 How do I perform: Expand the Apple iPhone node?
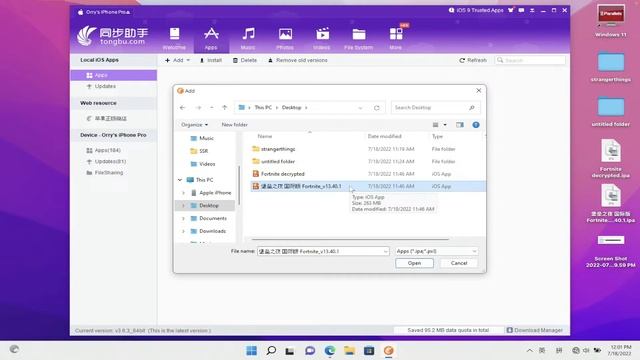[183, 193]
